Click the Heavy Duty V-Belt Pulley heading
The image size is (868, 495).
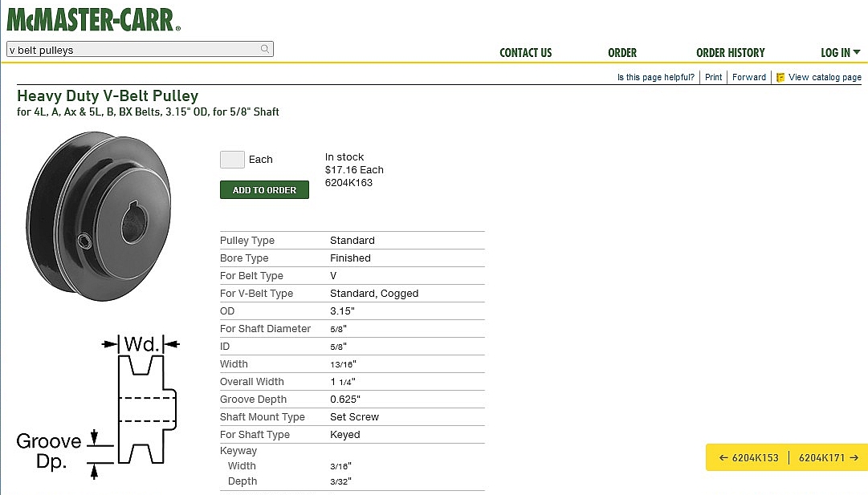[x=108, y=95]
